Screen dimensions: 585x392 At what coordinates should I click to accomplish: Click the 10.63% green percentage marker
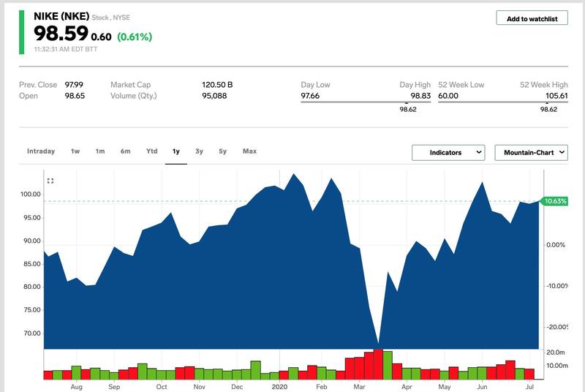(554, 201)
